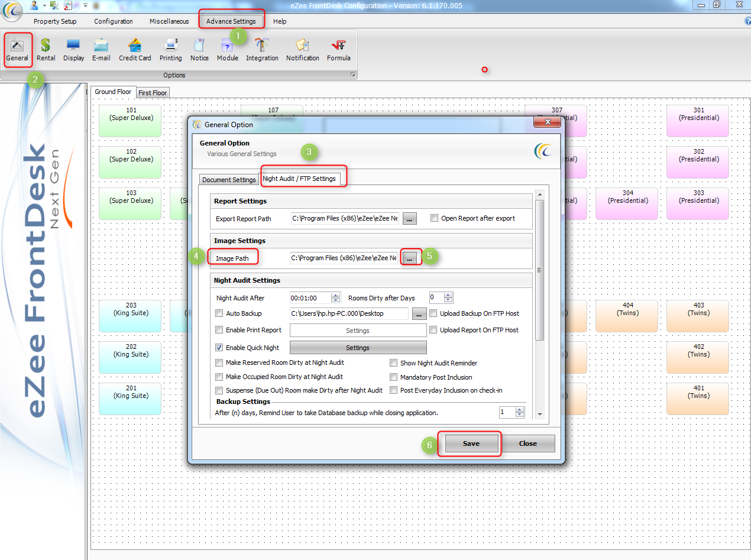751x560 pixels.
Task: Select room 301 Presidential tile
Action: pos(698,121)
